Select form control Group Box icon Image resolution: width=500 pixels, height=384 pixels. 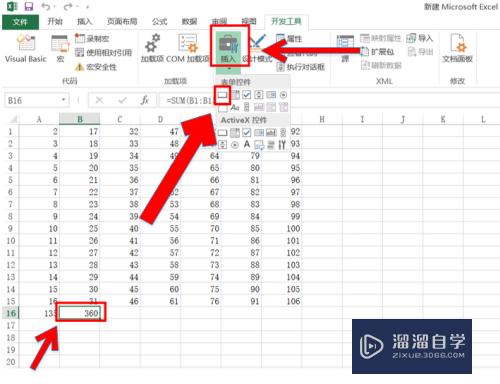223,107
